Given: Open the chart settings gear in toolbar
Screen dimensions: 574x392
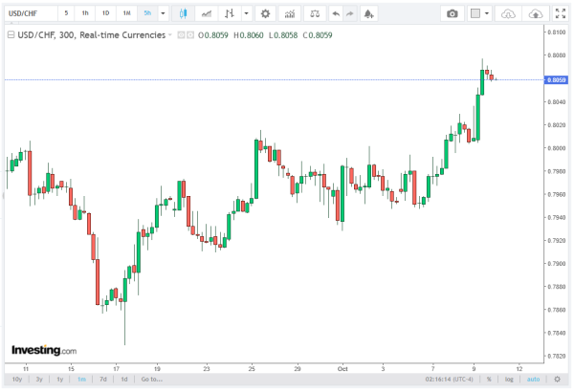Looking at the screenshot, I should coord(265,14).
